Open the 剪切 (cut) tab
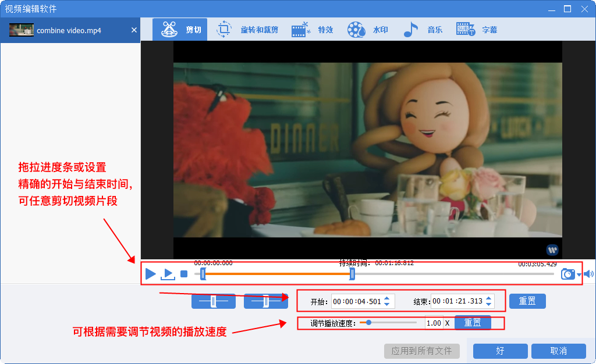 tap(180, 29)
